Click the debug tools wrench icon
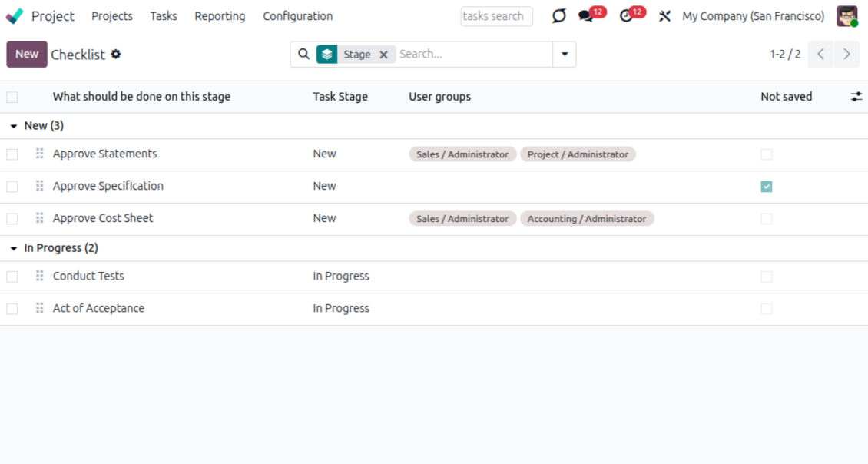Image resolution: width=868 pixels, height=464 pixels. tap(664, 16)
